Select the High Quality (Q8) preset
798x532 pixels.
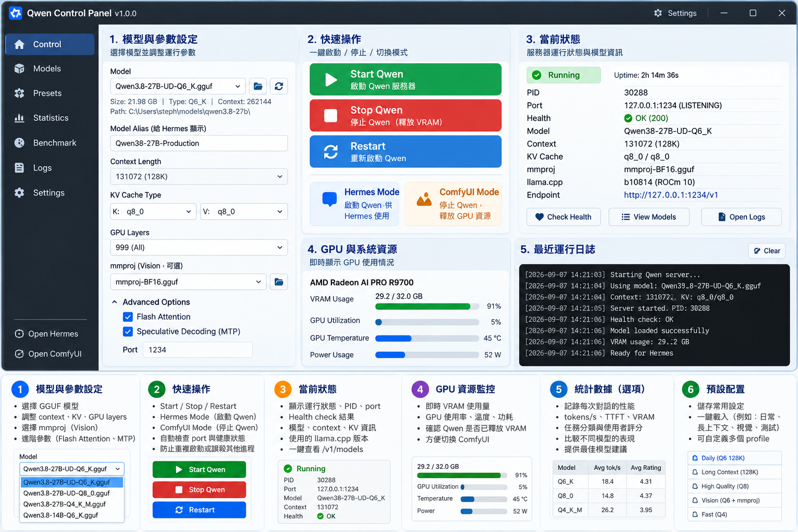735,486
